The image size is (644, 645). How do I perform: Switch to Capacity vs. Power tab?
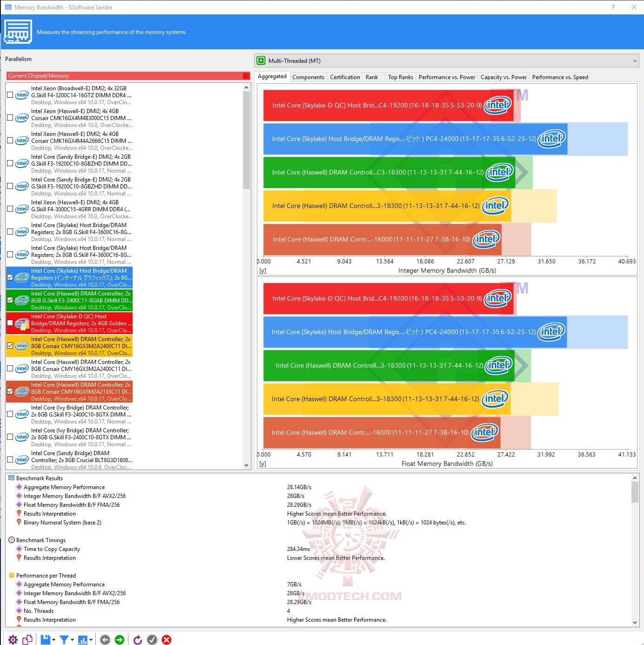(503, 77)
